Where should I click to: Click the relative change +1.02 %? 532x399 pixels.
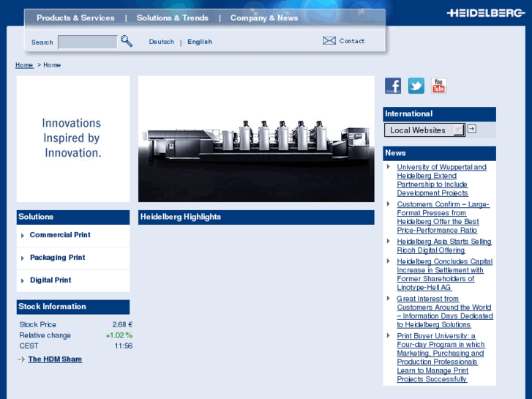point(119,335)
